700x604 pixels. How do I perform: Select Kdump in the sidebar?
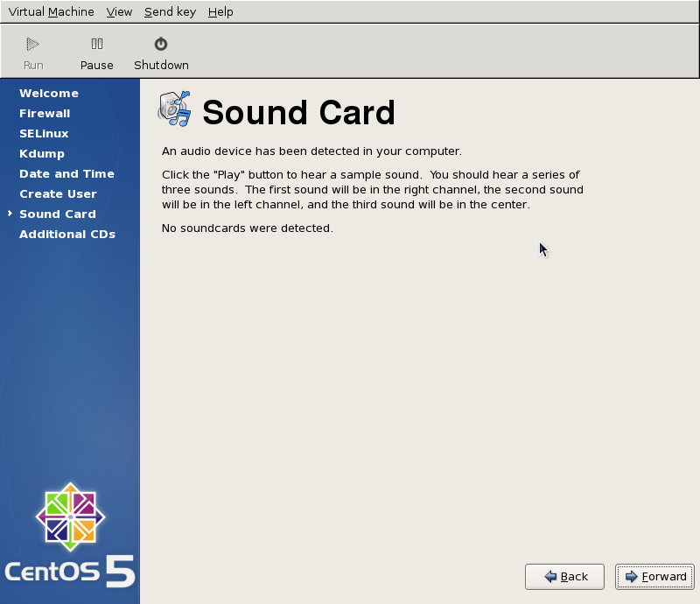coord(42,154)
